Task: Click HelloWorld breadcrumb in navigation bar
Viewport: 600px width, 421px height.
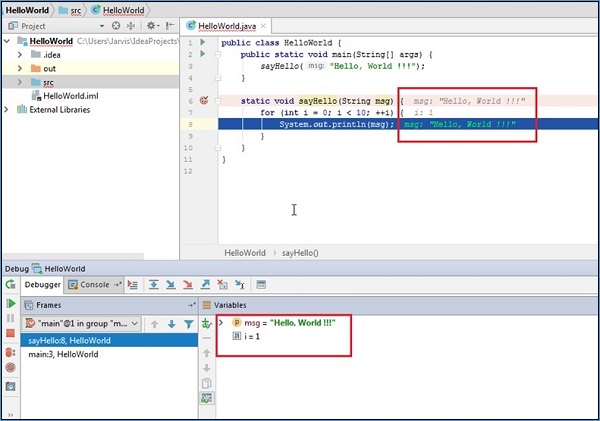Action: click(x=27, y=10)
